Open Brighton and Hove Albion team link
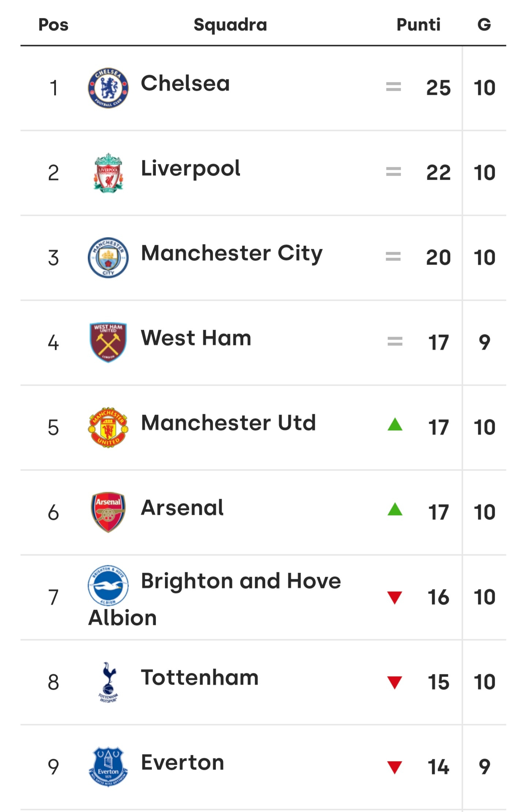Screen dimensions: 521x812 [214, 599]
